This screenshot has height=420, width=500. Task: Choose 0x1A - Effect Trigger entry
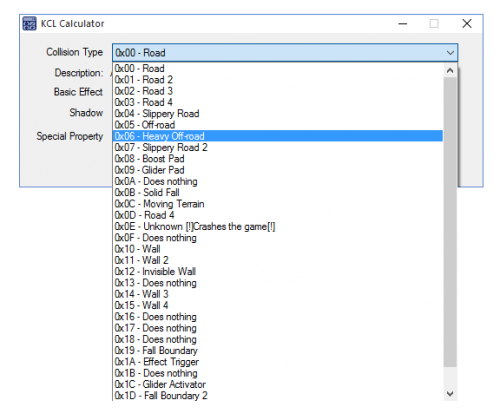click(278, 362)
